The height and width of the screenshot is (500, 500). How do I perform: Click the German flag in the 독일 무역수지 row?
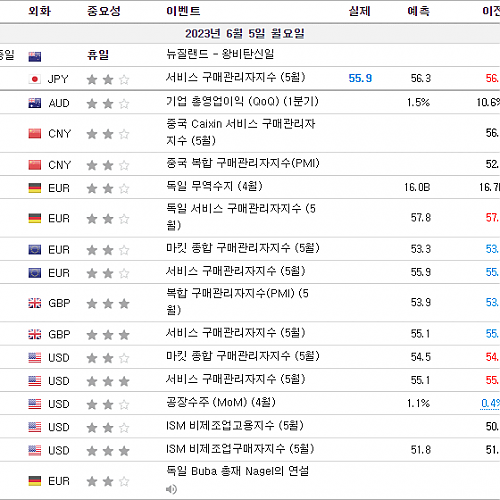(x=35, y=188)
